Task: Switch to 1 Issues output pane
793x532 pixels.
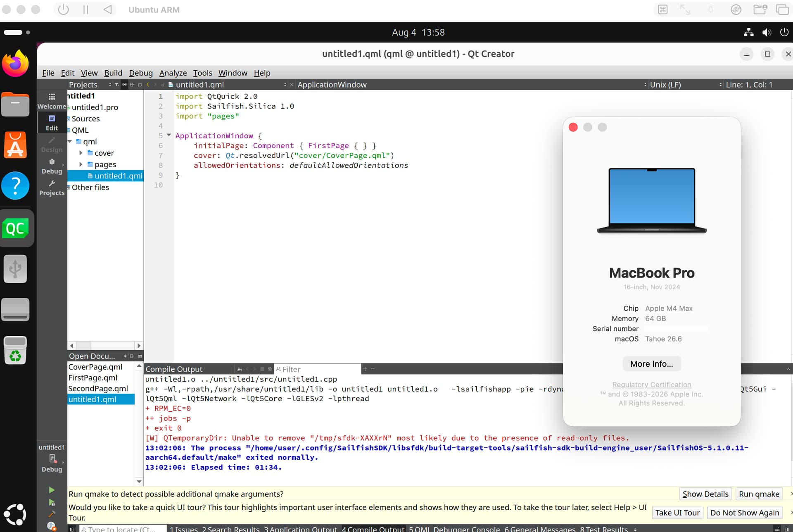Action: click(x=184, y=529)
